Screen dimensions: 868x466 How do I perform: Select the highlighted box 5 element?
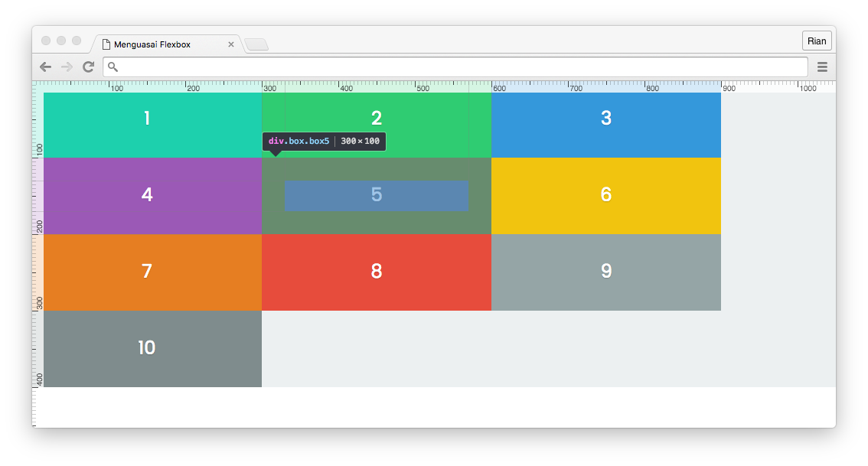tap(376, 195)
